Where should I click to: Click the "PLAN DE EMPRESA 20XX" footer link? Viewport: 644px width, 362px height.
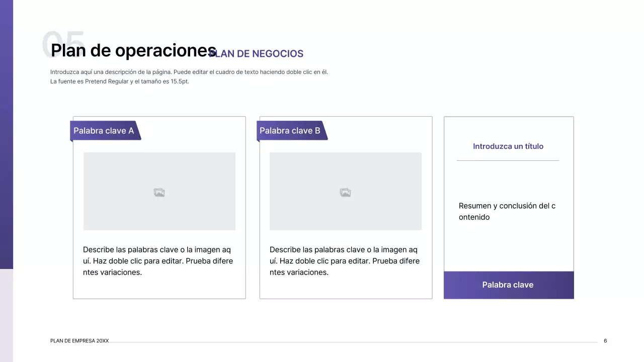(79, 340)
